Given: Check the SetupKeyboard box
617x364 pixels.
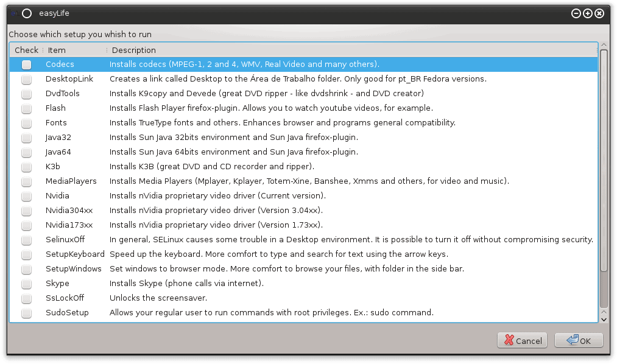Looking at the screenshot, I should [x=26, y=254].
